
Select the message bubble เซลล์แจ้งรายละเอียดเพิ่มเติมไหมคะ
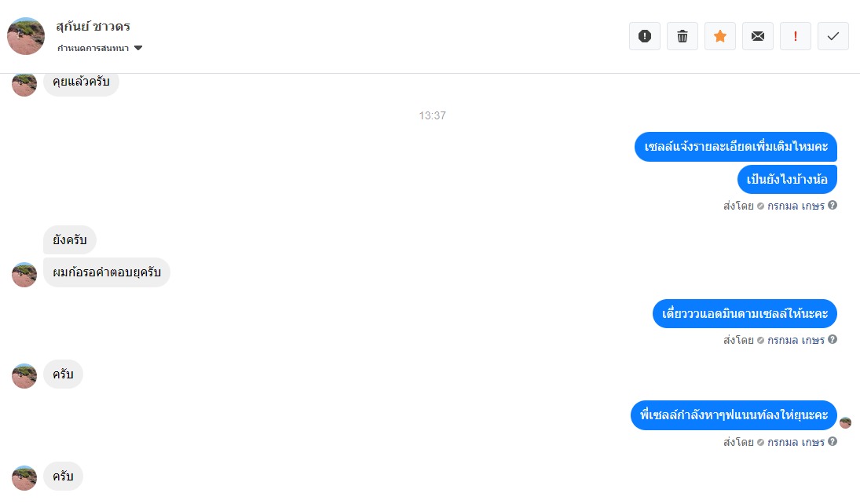click(x=735, y=147)
